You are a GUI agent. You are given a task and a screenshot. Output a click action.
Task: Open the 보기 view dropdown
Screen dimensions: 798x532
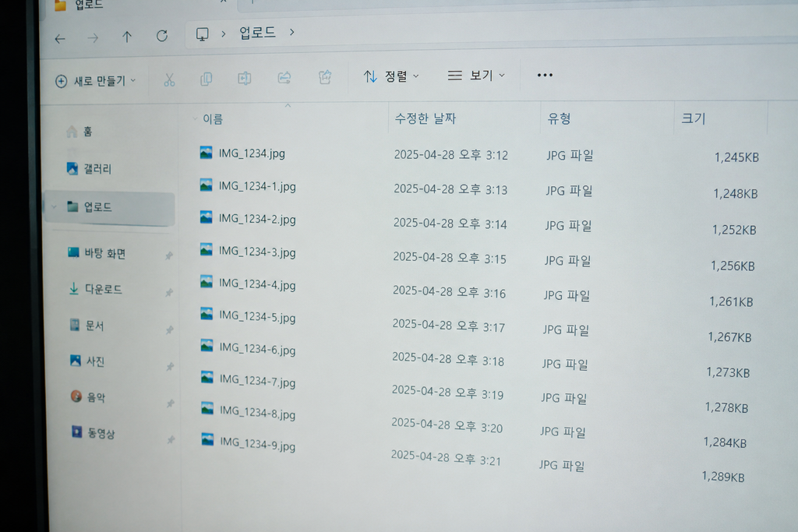pyautogui.click(x=476, y=76)
